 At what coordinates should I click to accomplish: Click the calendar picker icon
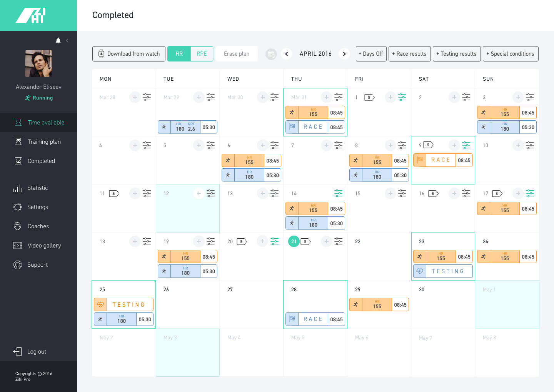click(271, 54)
